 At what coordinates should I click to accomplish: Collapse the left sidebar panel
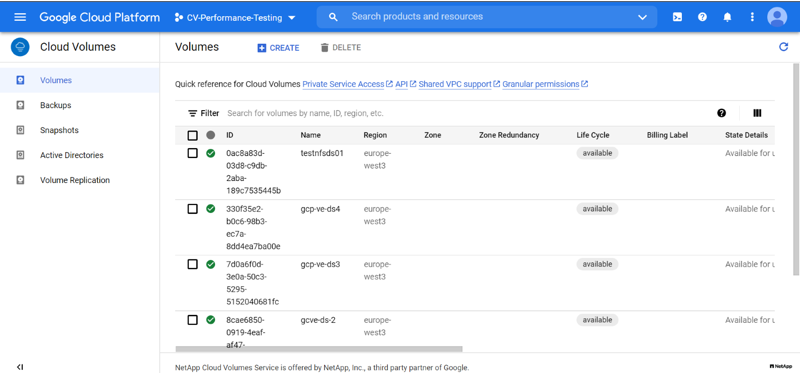coord(20,366)
